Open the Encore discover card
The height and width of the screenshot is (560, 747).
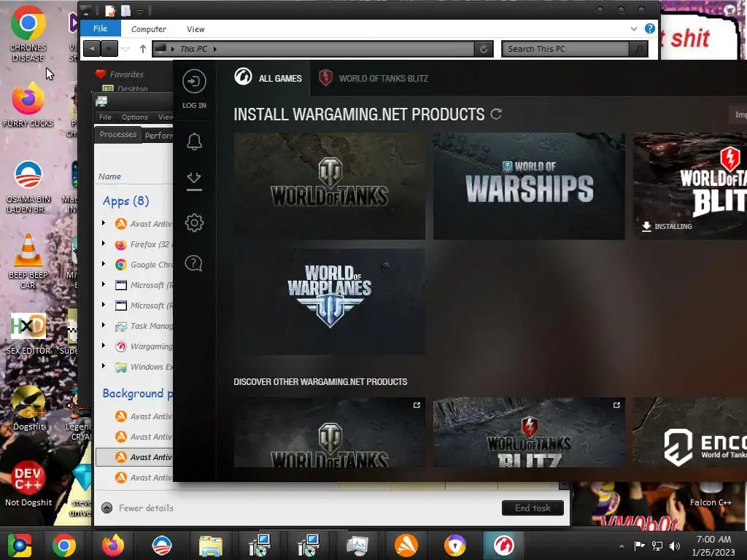tap(689, 432)
